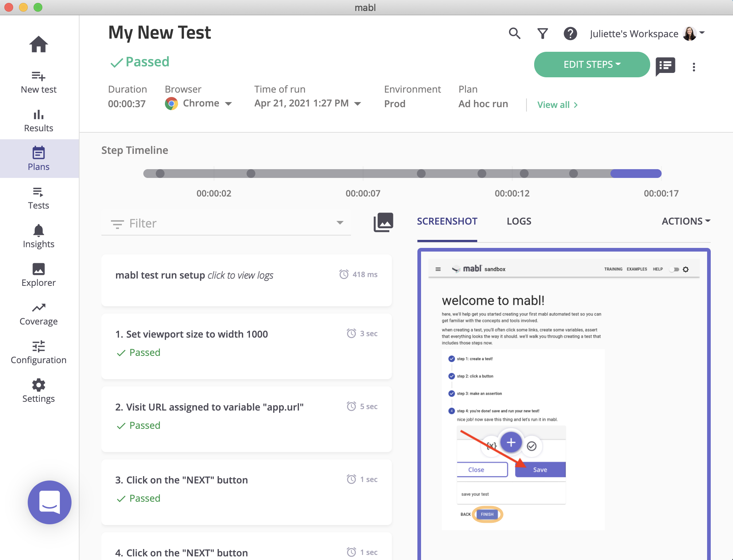Click the EDIT STEPS button
This screenshot has width=733, height=560.
[x=591, y=65]
